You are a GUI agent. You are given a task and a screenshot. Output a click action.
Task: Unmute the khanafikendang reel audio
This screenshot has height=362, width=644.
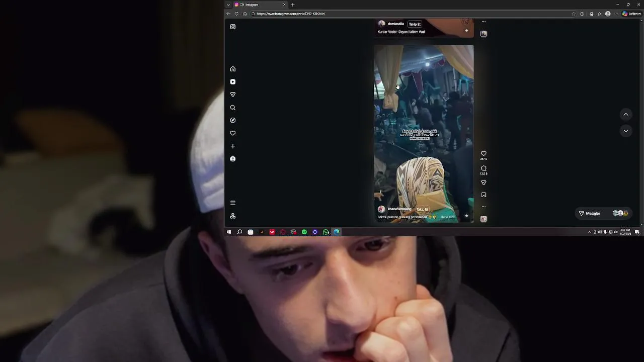click(466, 216)
